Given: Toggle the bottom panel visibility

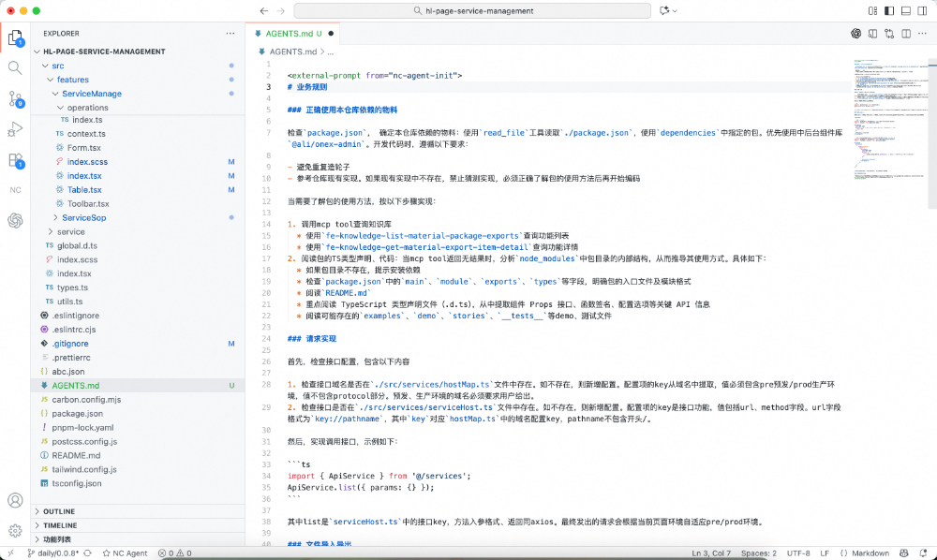Looking at the screenshot, I should pyautogui.click(x=904, y=10).
